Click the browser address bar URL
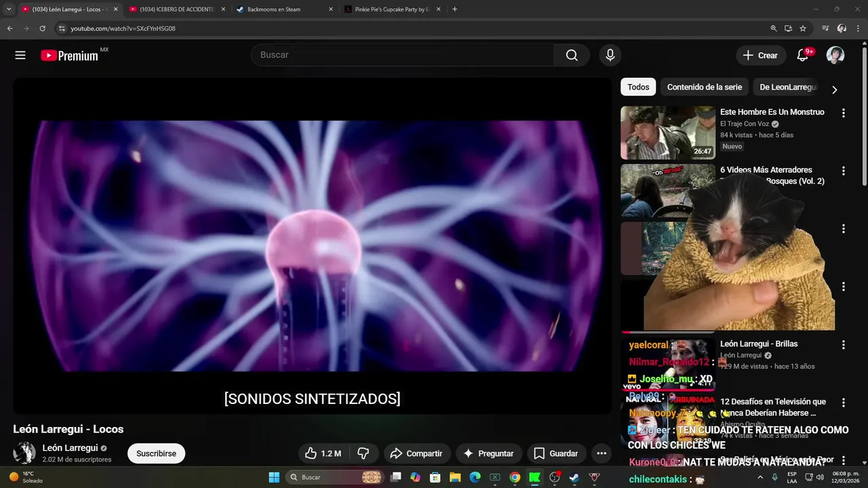868x488 pixels. pos(123,28)
